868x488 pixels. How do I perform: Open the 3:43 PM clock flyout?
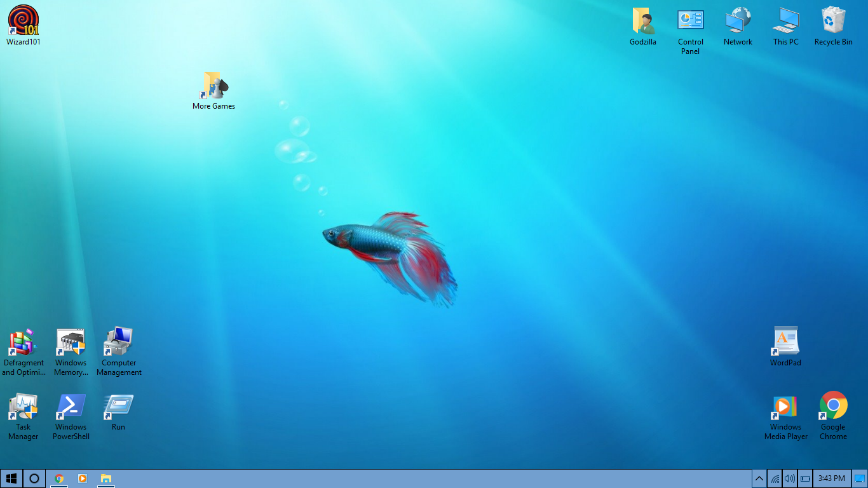832,478
